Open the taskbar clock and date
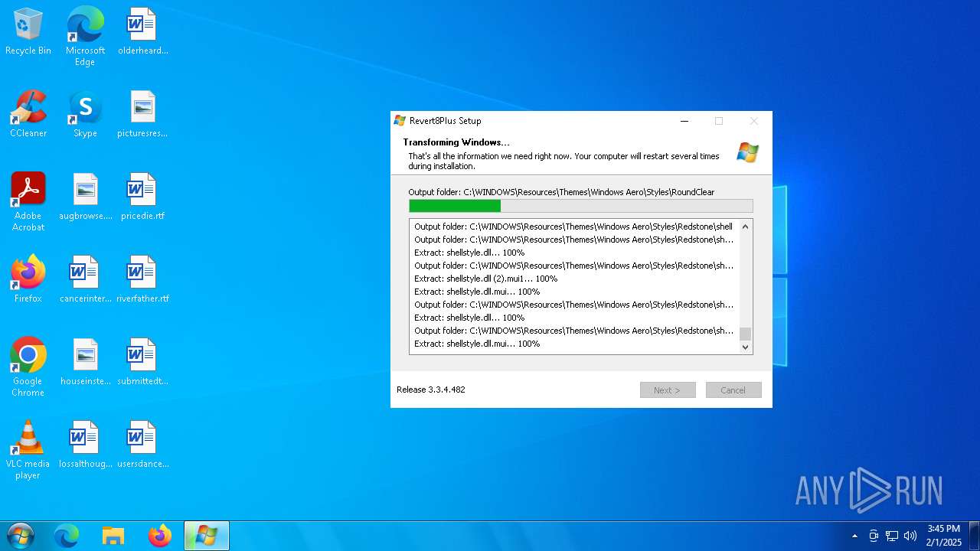 coord(943,536)
